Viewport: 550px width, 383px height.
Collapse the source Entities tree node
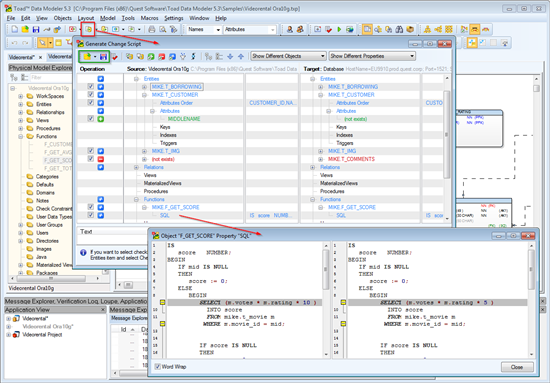click(136, 79)
